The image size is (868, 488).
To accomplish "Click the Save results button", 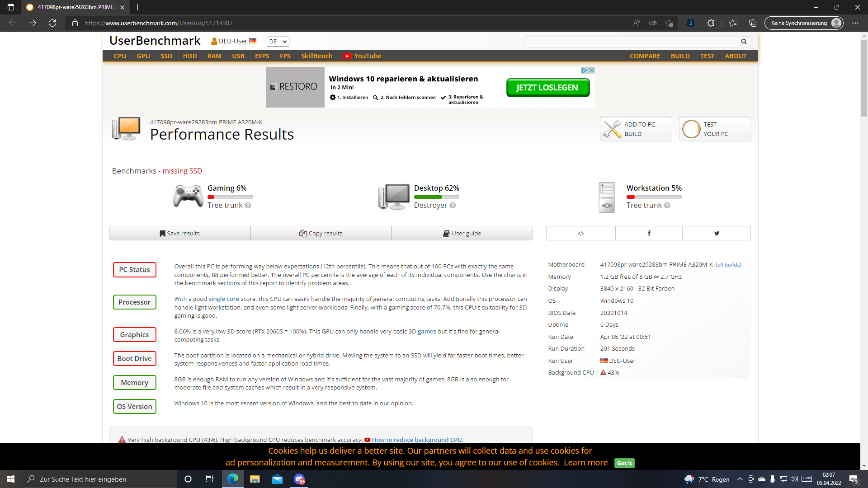I will tap(180, 233).
